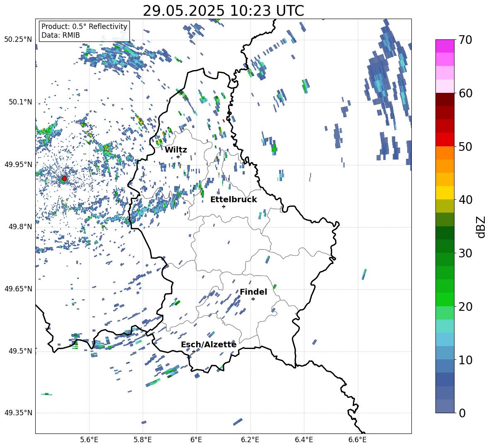The width and height of the screenshot is (491, 448).
Task: Click the 6.2°E longitude label
Action: [250, 440]
